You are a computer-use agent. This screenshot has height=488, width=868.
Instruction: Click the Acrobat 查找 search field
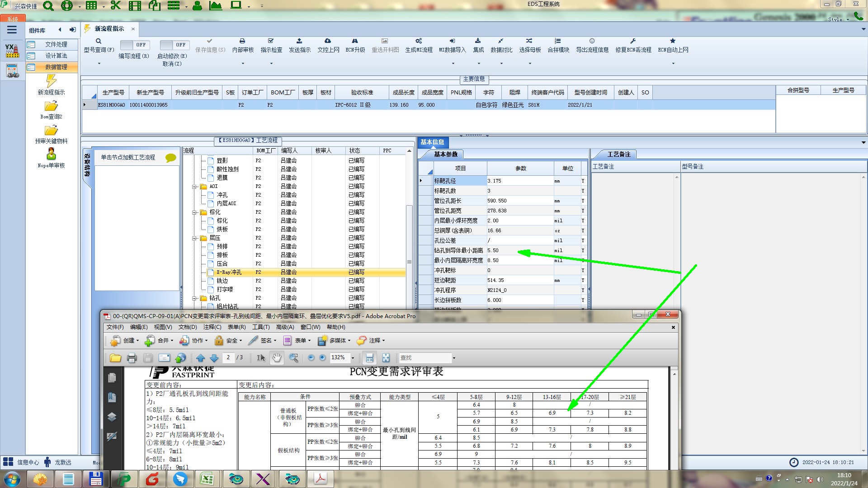(425, 358)
